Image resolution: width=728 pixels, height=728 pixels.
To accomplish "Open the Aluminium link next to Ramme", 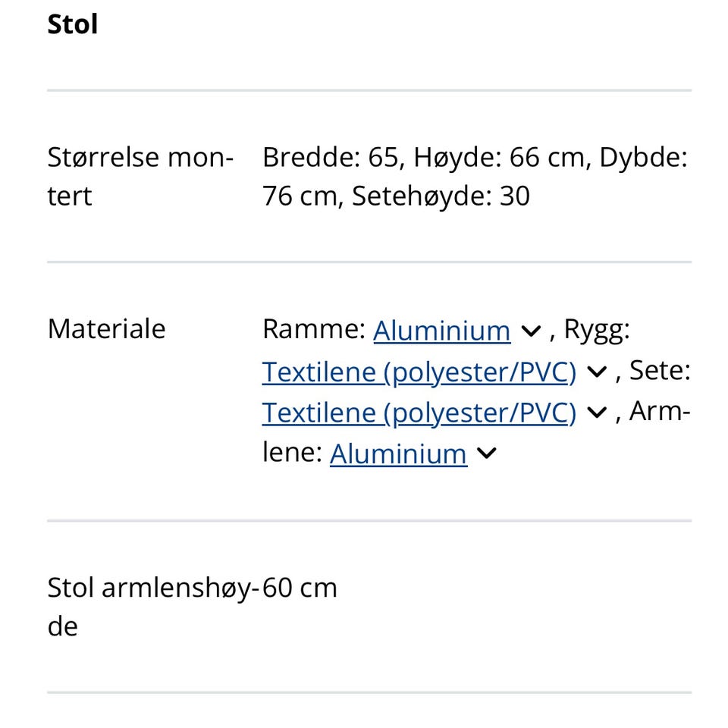I will pos(442,331).
